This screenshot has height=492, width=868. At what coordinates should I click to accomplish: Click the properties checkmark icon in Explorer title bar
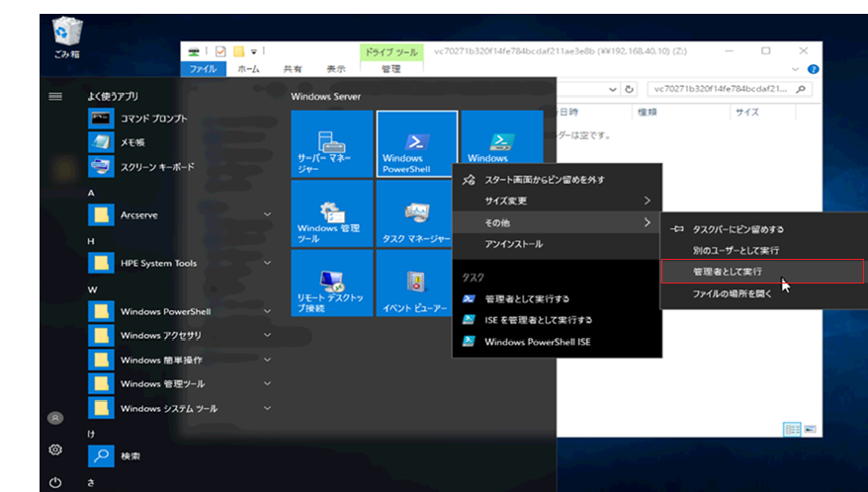pos(220,51)
